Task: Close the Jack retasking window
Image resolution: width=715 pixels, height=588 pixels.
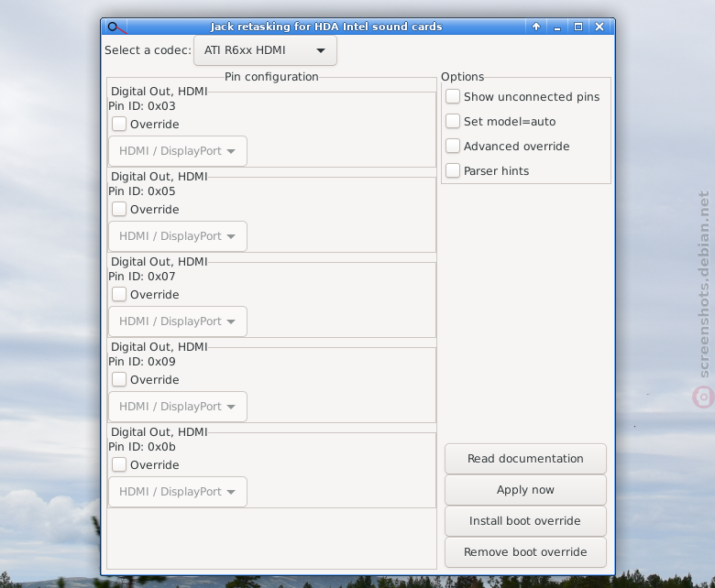Action: pyautogui.click(x=599, y=27)
